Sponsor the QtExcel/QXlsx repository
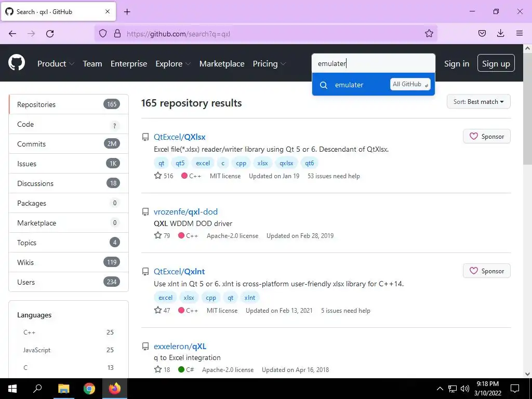 pyautogui.click(x=486, y=137)
